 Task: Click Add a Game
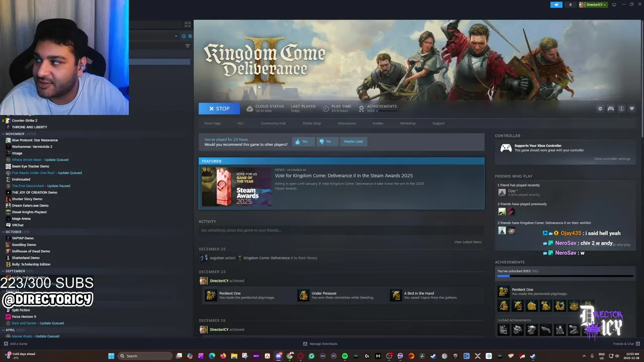[16, 344]
